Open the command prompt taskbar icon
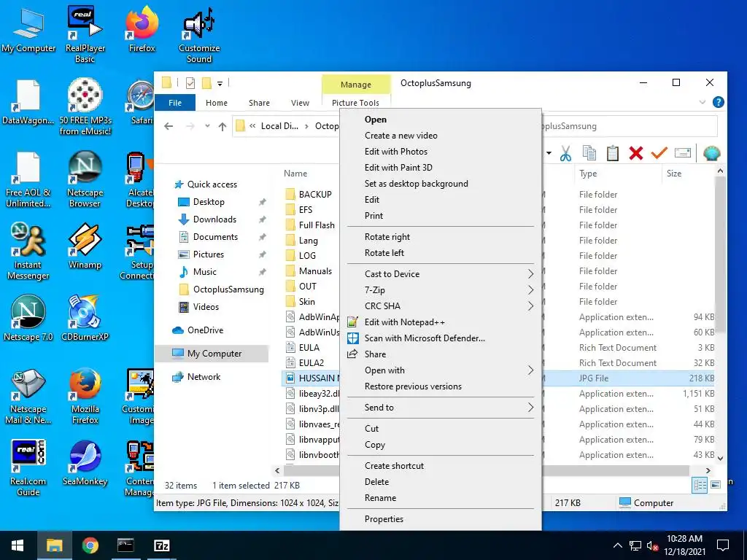Viewport: 747px width, 560px height. tap(125, 545)
